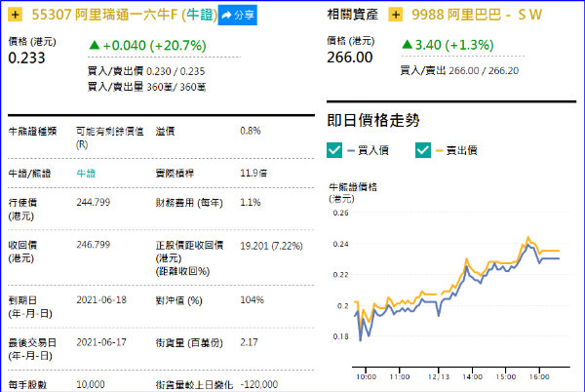Image resolution: width=585 pixels, height=392 pixels.
Task: Click the 10:00 label on chart time axis
Action: 366,377
